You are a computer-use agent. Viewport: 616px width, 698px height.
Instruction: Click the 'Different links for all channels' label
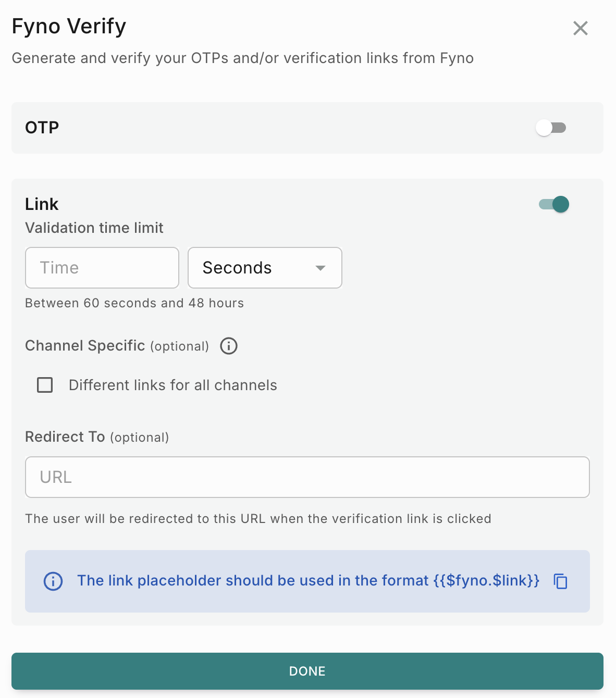click(173, 385)
